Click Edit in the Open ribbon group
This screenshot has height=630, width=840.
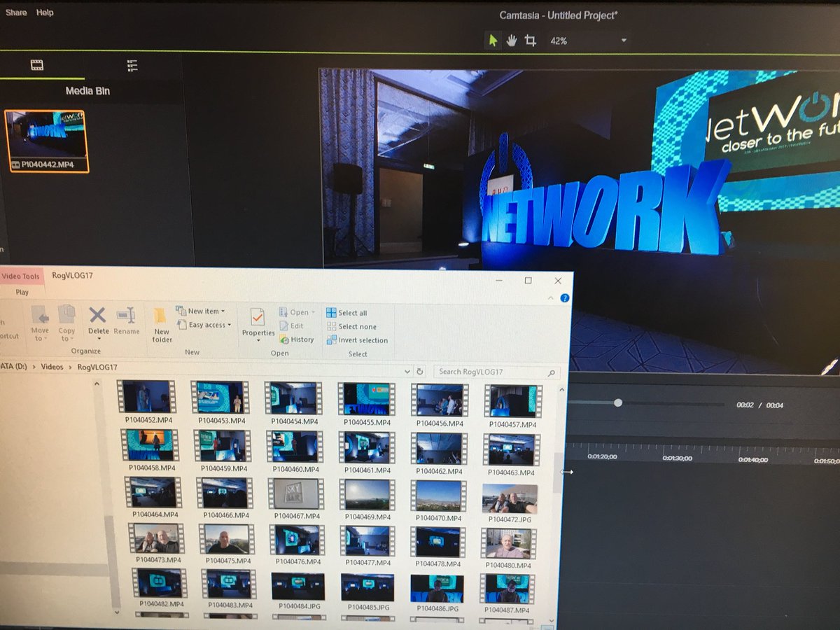coord(292,325)
